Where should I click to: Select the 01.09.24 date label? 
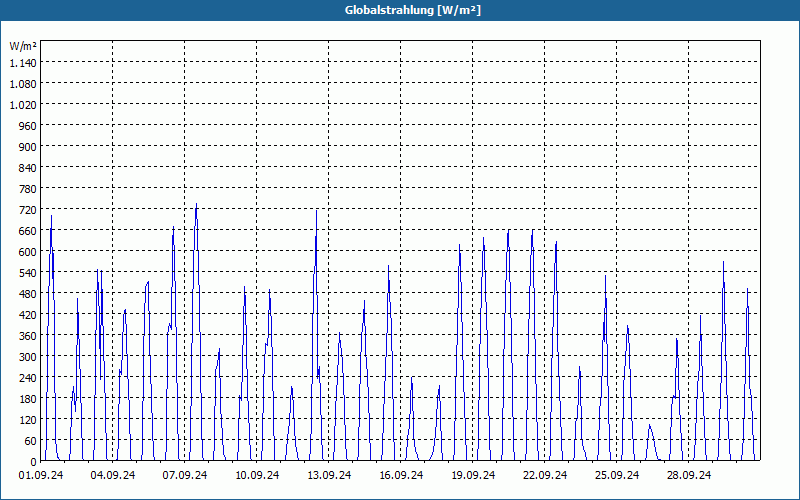click(x=41, y=475)
